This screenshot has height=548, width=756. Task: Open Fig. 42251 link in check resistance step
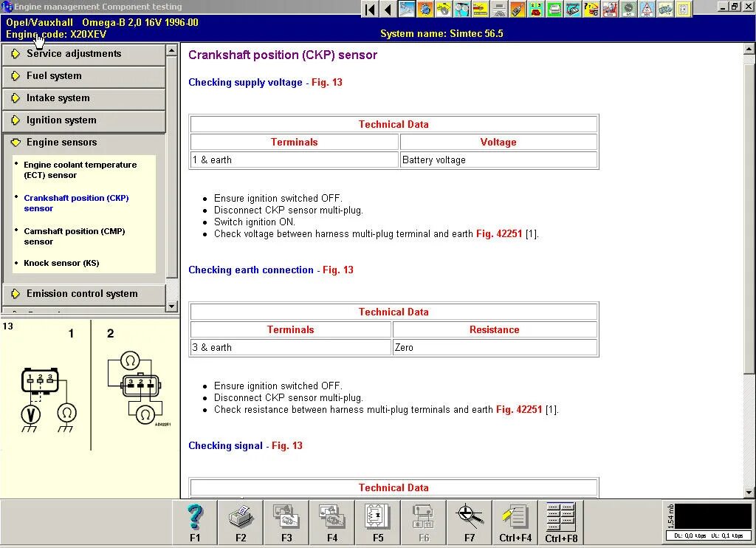519,410
